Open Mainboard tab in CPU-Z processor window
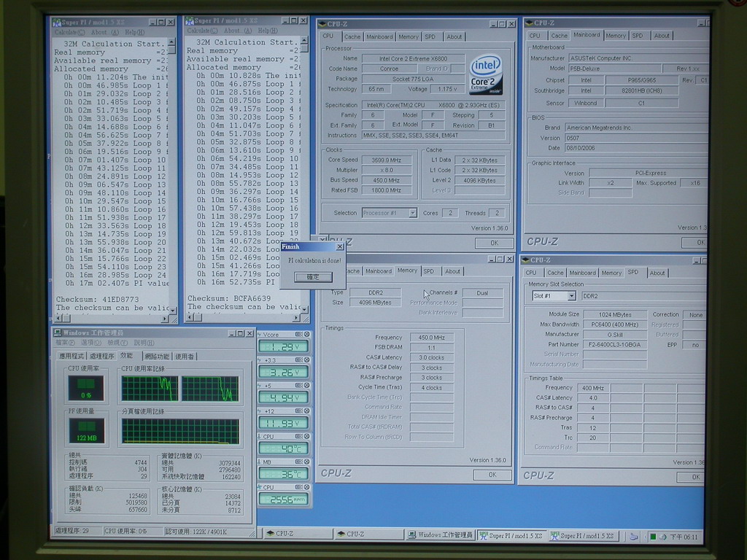 pyautogui.click(x=379, y=36)
